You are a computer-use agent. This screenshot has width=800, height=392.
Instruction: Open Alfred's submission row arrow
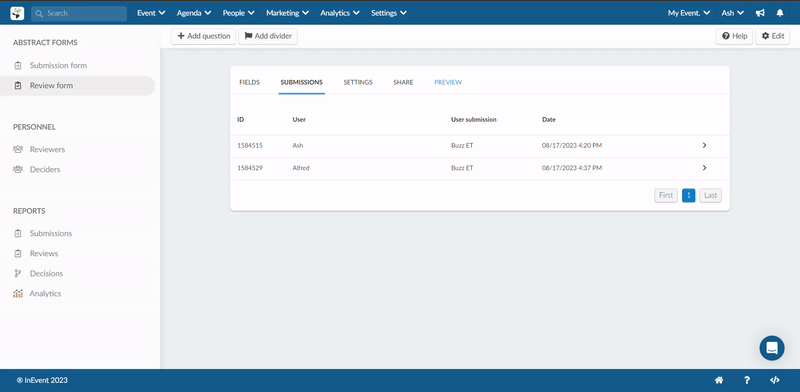point(704,168)
